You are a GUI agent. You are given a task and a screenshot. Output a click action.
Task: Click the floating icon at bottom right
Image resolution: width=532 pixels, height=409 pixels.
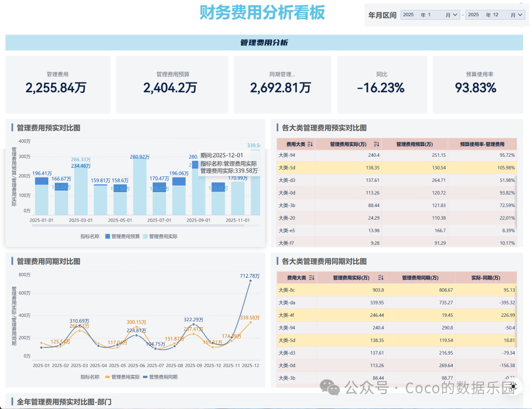[514, 386]
